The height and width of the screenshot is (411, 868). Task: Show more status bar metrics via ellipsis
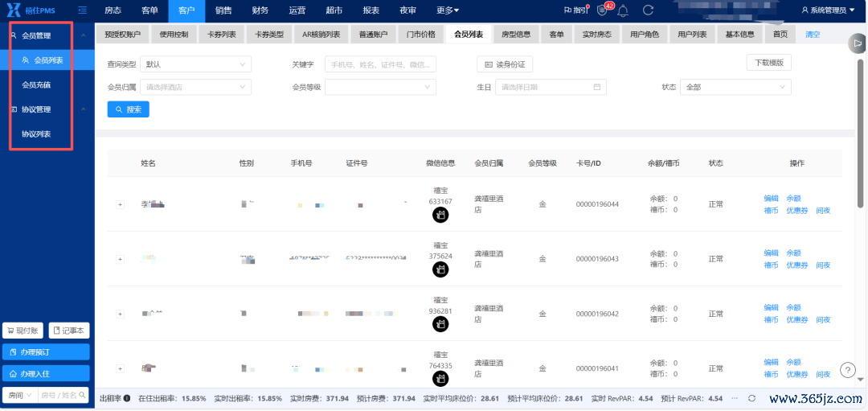coord(735,398)
